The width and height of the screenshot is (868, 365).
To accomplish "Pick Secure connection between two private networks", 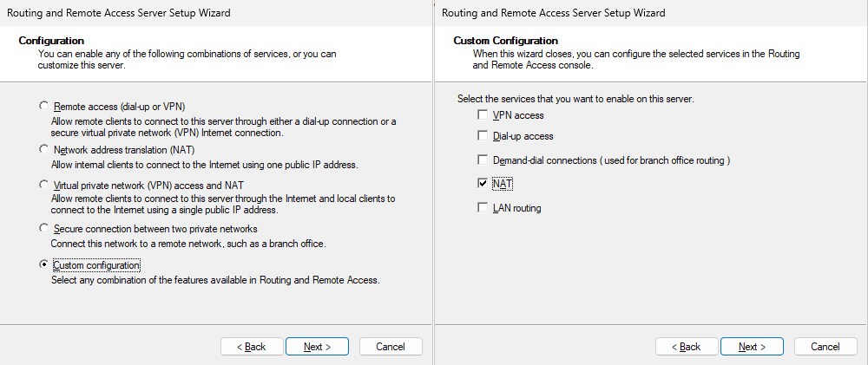I will point(44,229).
